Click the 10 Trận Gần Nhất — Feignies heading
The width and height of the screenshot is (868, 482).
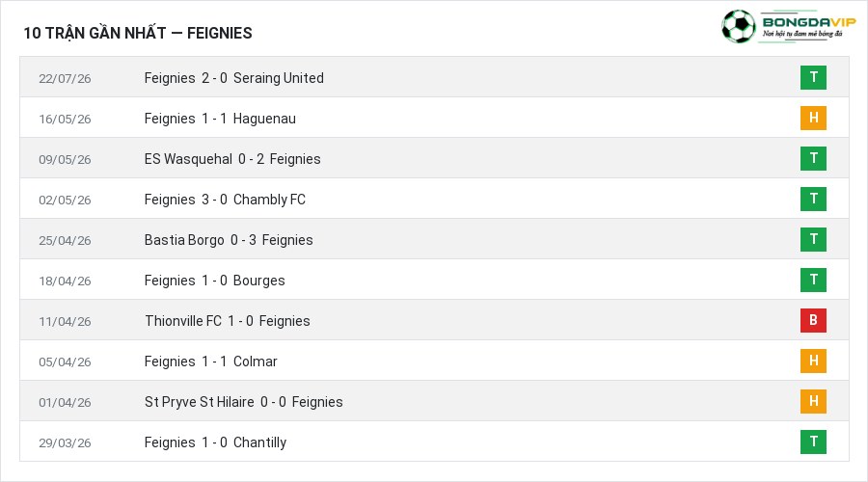tap(138, 33)
